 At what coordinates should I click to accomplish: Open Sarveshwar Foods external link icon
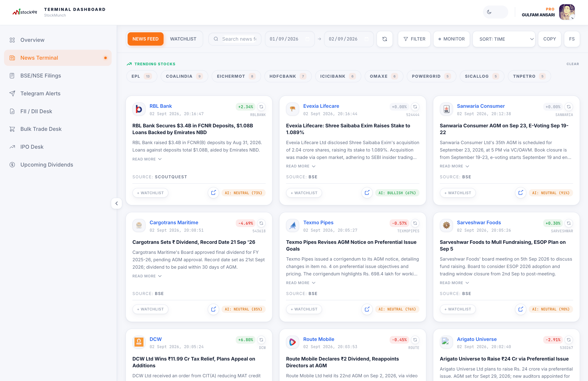(x=521, y=309)
